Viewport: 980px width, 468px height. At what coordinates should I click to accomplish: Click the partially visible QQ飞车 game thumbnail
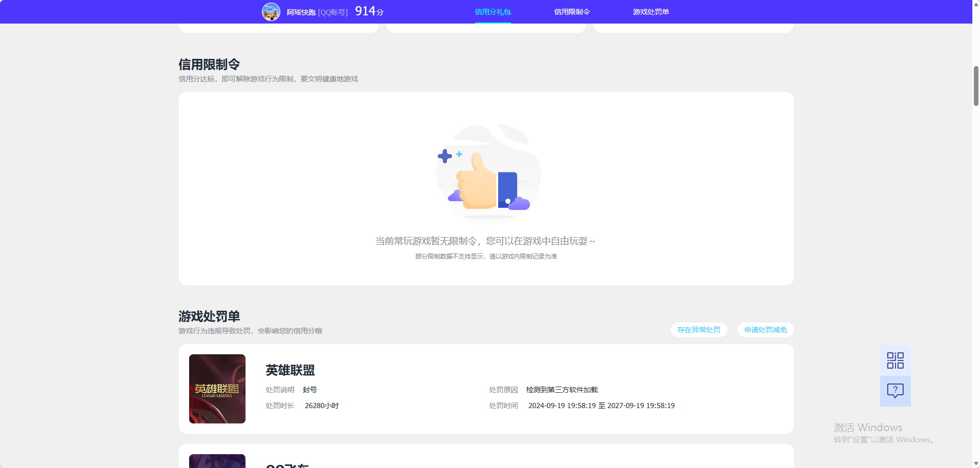click(217, 461)
